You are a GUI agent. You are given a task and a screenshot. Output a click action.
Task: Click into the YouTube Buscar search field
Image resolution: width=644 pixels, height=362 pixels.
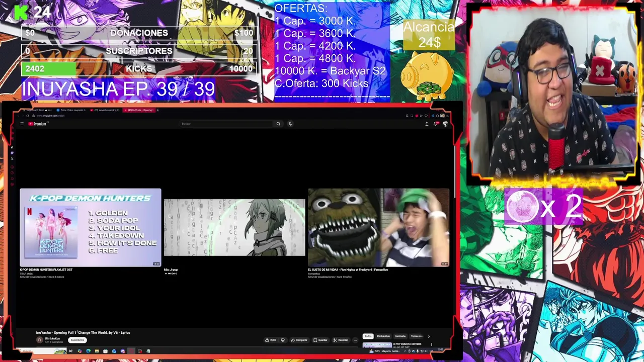(x=226, y=124)
